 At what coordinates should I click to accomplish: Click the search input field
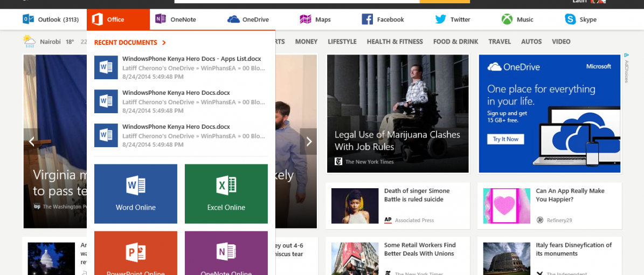tap(297, 2)
